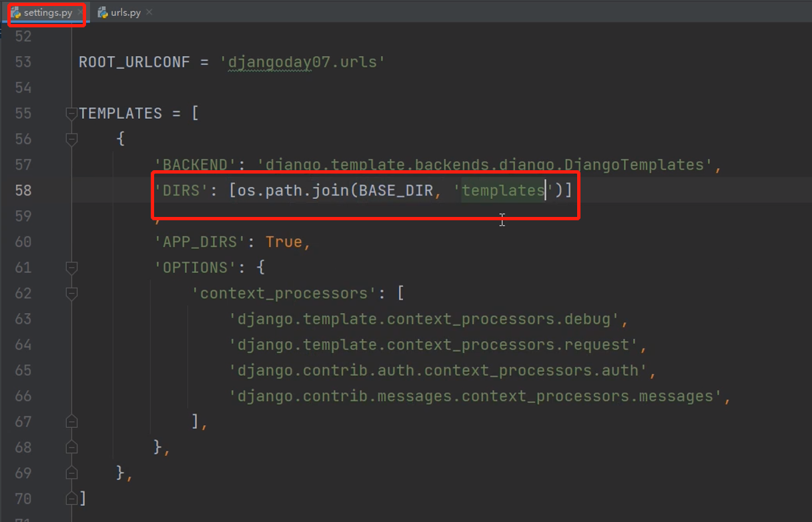
Task: Click gutter line number 64
Action: click(x=23, y=344)
